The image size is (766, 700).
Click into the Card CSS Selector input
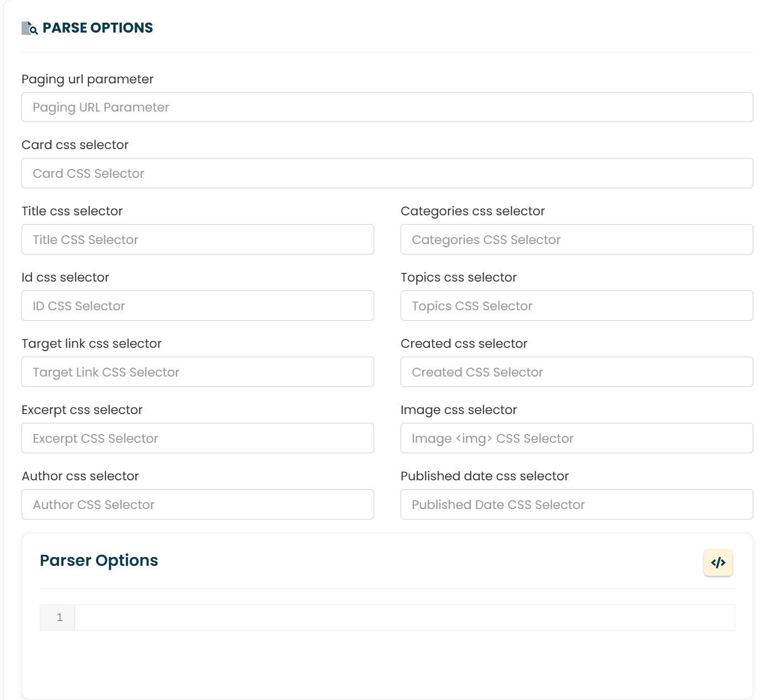coord(387,173)
